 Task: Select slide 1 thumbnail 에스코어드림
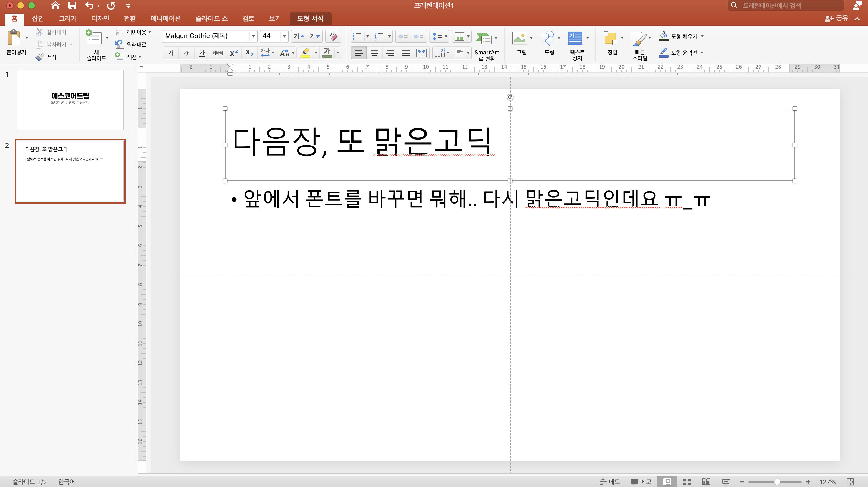70,100
